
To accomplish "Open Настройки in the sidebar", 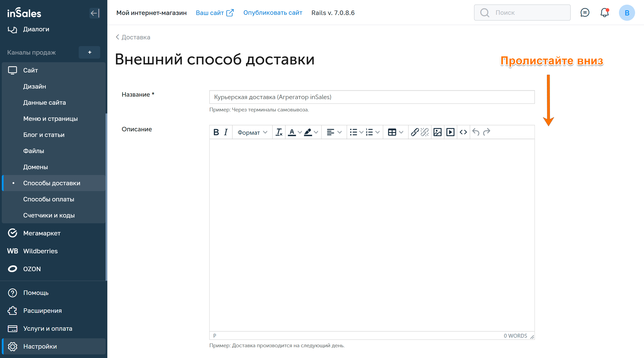I will click(40, 346).
